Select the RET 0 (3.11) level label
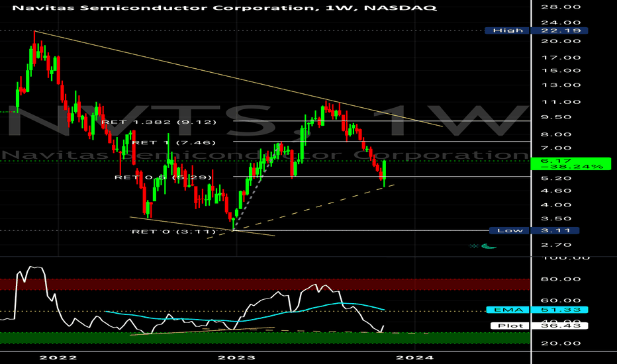 [173, 232]
